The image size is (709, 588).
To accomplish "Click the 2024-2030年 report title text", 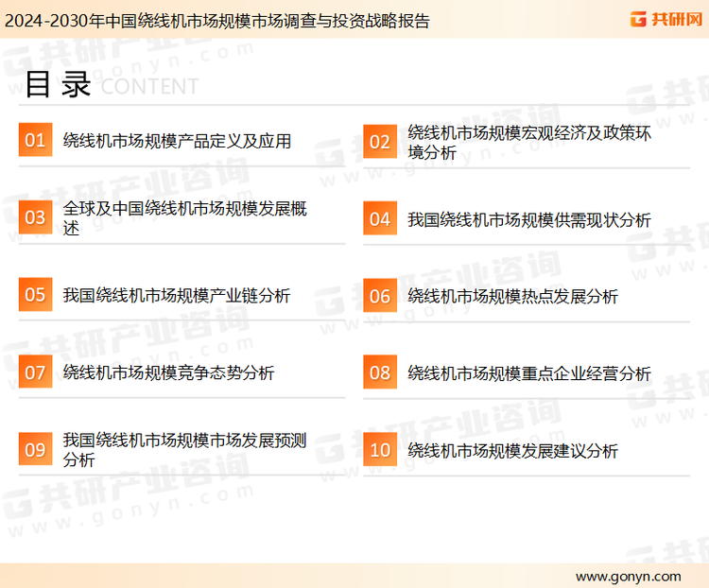I will (216, 20).
